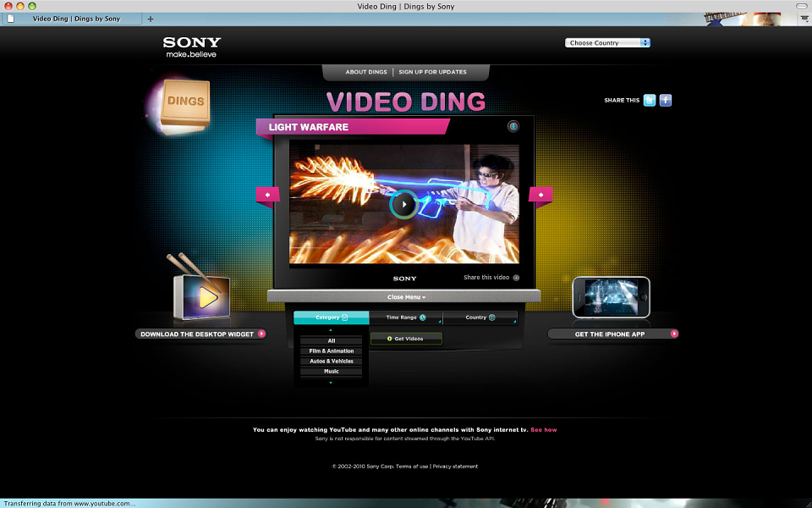This screenshot has height=508, width=812.
Task: Switch to the Time Range tab
Action: [406, 317]
